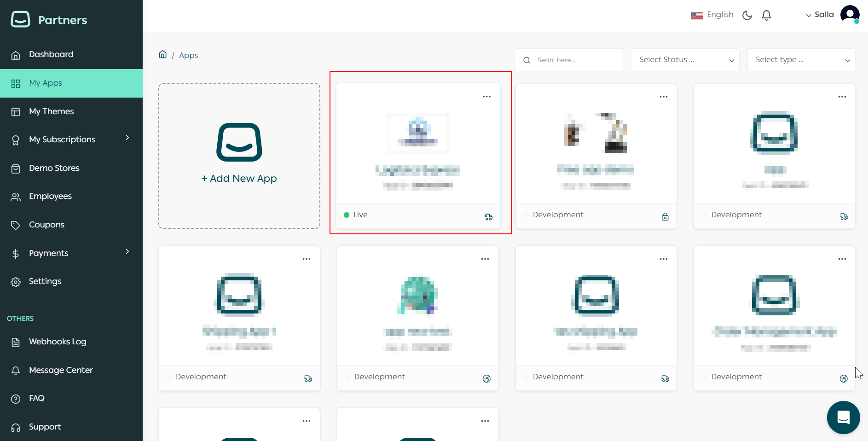Click the Demo Stores bag icon
Screen dimensions: 868x441
[x=16, y=168]
